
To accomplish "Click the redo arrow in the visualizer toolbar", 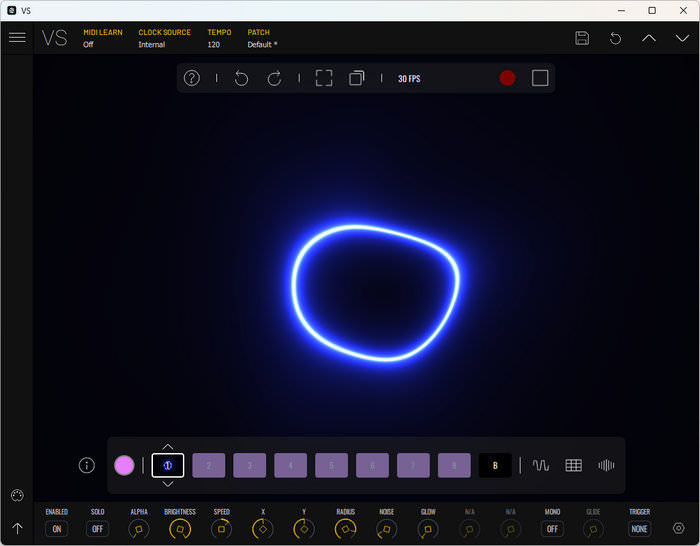I will point(274,78).
